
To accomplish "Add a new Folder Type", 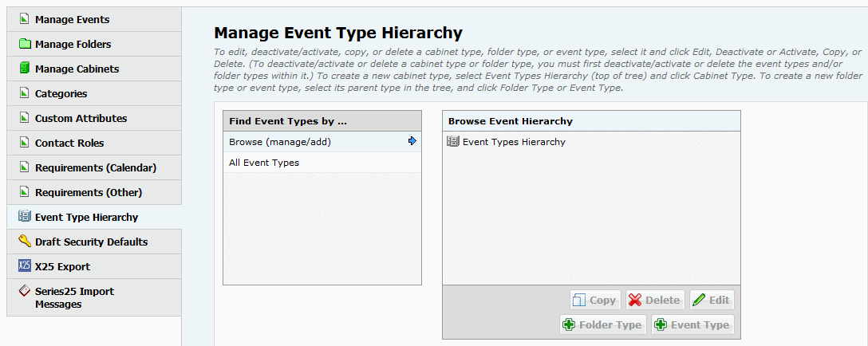I will click(603, 324).
